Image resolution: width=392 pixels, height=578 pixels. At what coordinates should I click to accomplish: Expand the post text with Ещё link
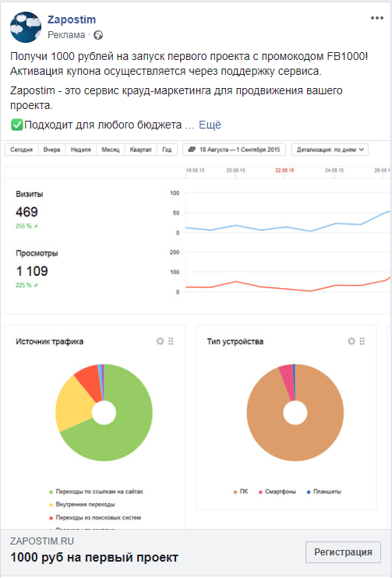click(210, 125)
